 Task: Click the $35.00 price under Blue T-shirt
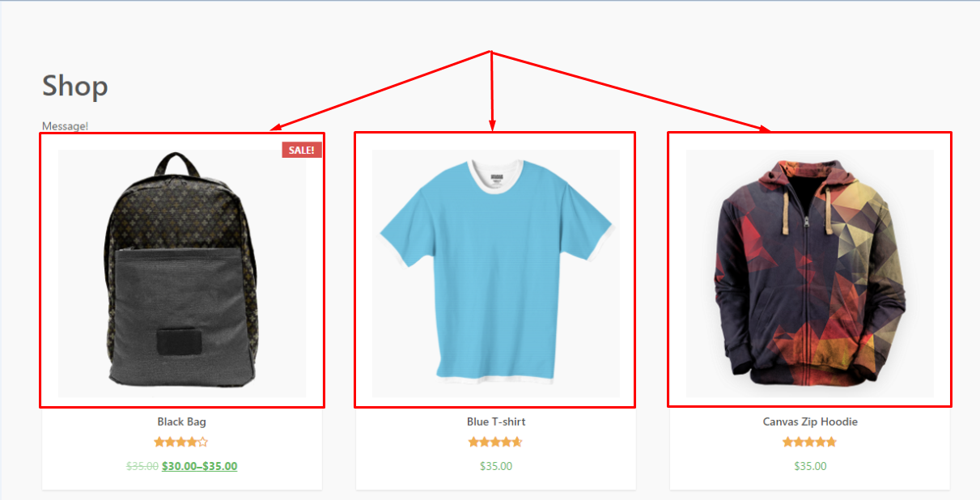pos(496,466)
